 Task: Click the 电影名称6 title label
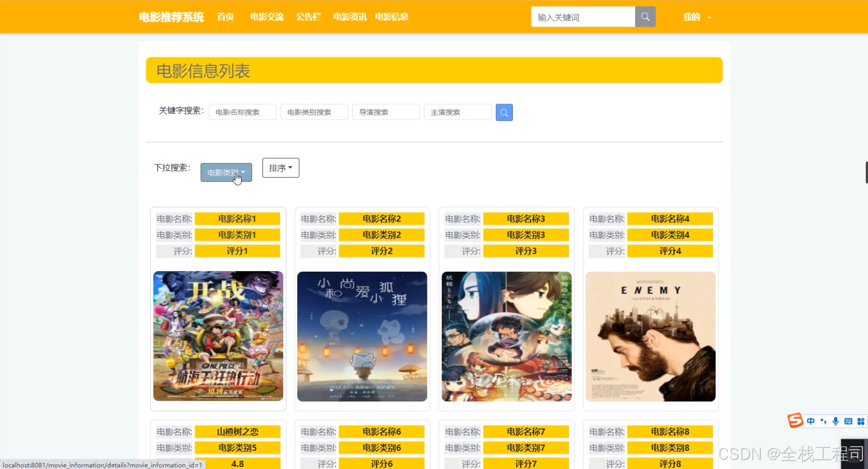click(x=382, y=432)
